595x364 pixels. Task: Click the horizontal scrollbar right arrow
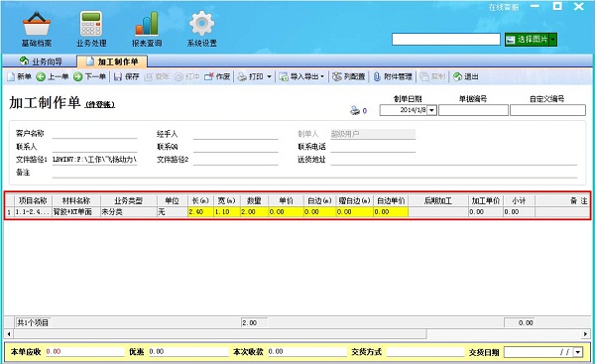click(x=585, y=334)
